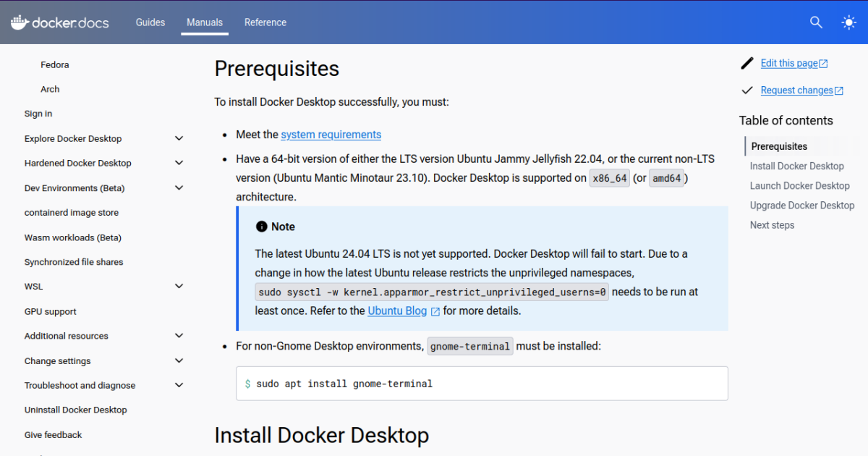Click the sudo apt install gnome-terminal code block
Viewport: 868px width, 456px height.
click(x=482, y=384)
